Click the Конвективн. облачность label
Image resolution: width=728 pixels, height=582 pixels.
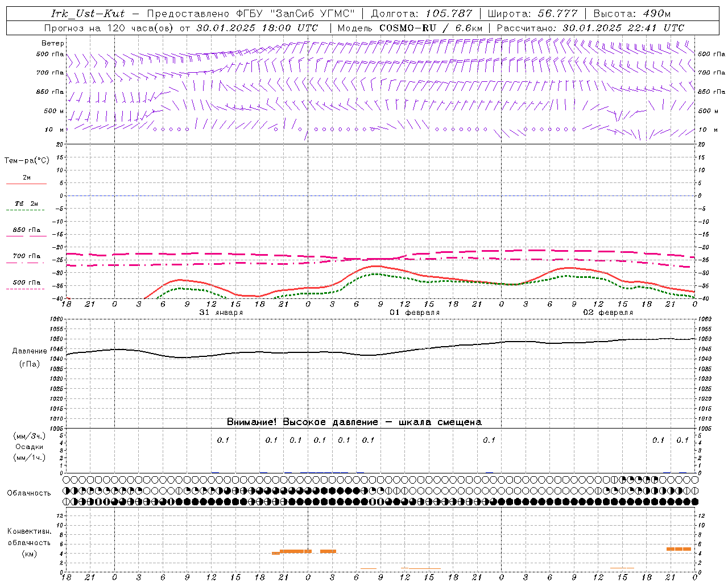tap(29, 537)
